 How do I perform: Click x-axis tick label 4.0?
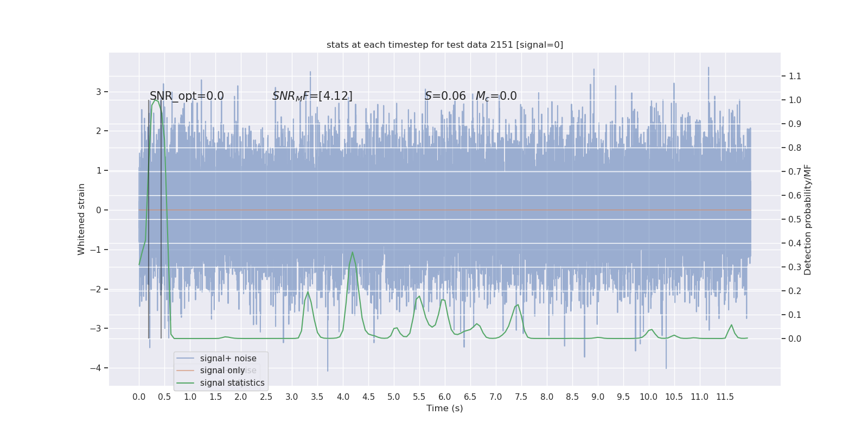click(x=343, y=397)
